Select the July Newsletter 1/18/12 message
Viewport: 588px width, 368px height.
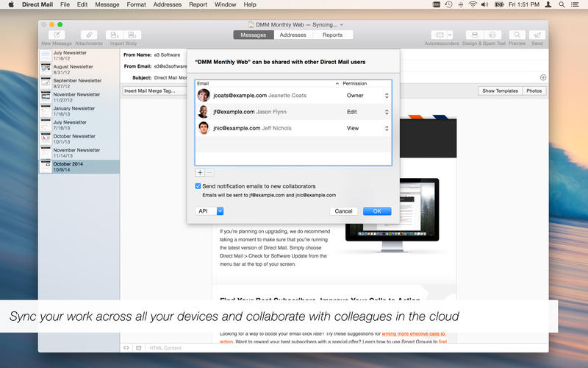[x=79, y=56]
